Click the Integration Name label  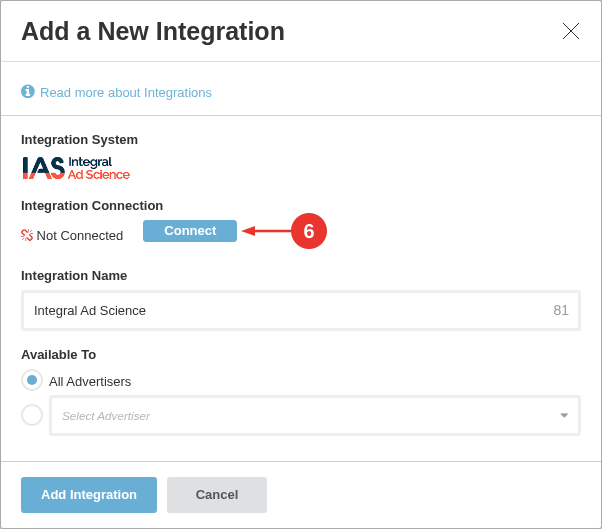point(74,276)
